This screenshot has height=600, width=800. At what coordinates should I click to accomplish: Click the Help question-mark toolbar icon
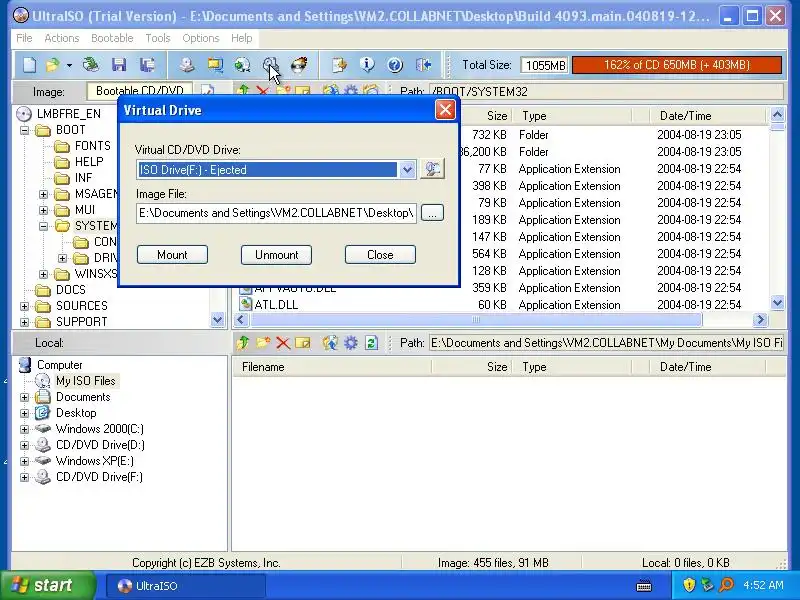click(395, 65)
